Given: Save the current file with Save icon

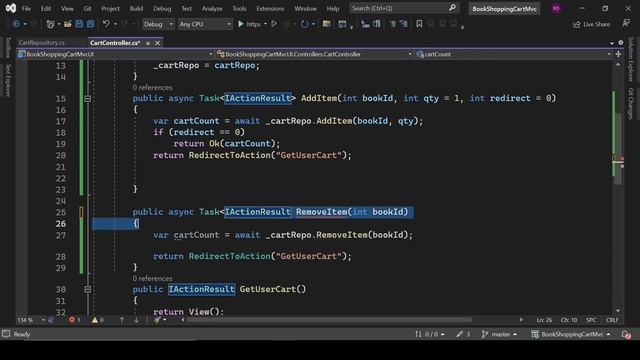Looking at the screenshot, I should coord(79,24).
